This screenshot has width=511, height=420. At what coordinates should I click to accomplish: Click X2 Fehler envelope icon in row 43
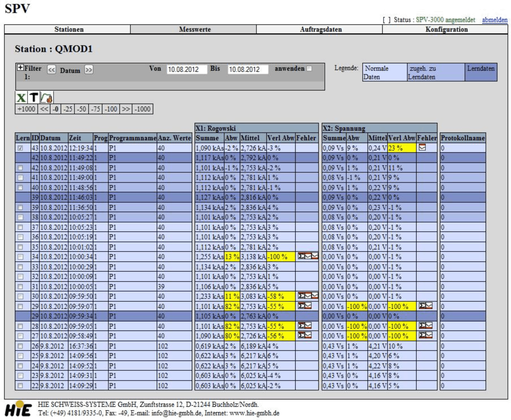tap(422, 147)
